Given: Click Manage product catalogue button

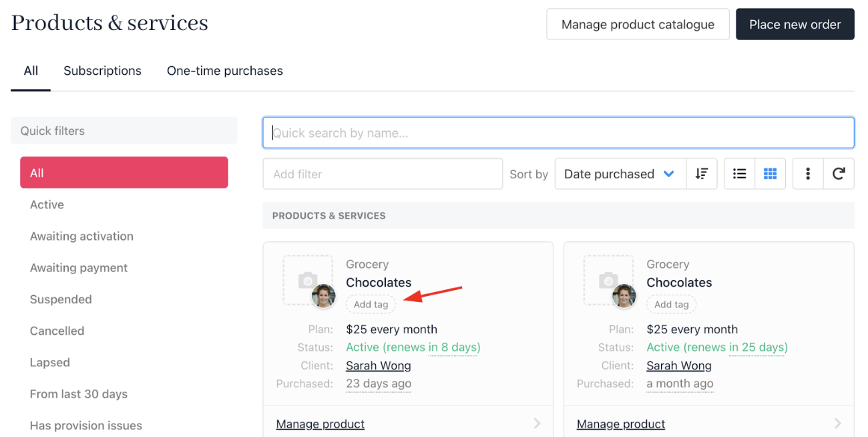Looking at the screenshot, I should coord(638,25).
